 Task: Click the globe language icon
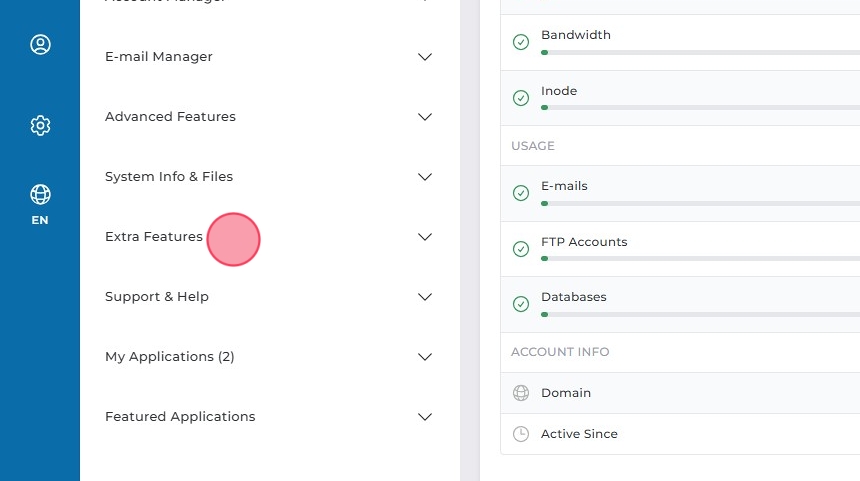40,194
